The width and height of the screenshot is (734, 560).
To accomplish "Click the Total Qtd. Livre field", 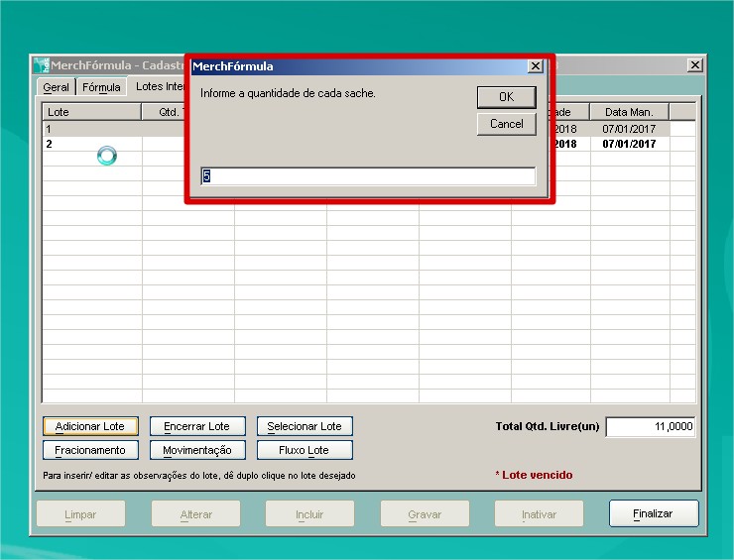I will pyautogui.click(x=651, y=426).
